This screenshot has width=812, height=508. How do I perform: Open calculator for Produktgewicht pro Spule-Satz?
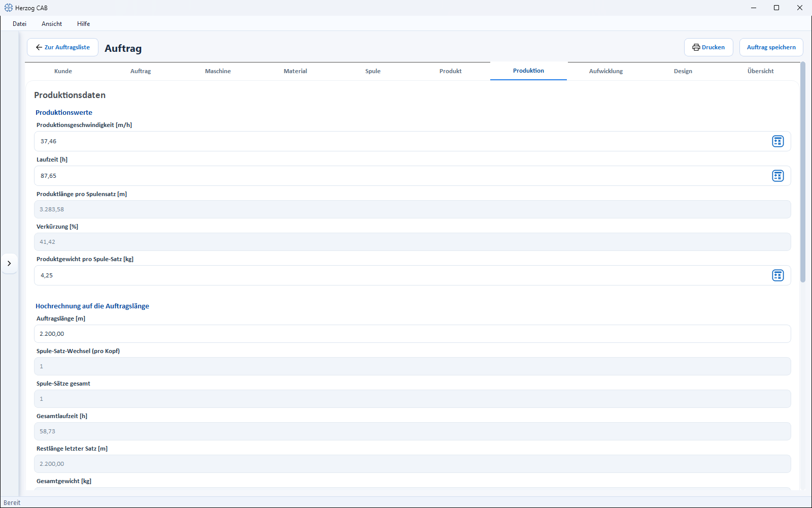pyautogui.click(x=777, y=275)
